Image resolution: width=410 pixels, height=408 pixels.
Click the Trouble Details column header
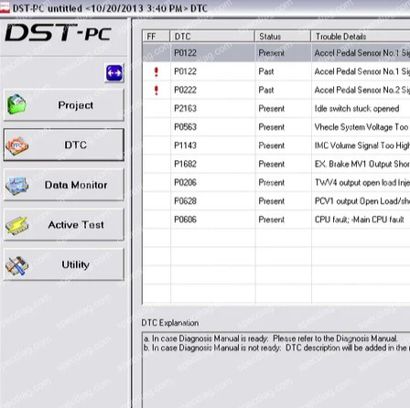[360, 36]
